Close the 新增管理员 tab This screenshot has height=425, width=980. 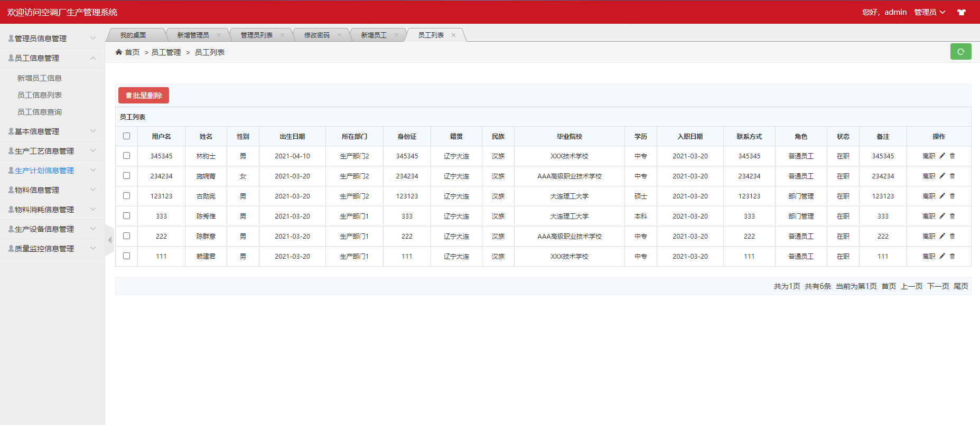[219, 35]
